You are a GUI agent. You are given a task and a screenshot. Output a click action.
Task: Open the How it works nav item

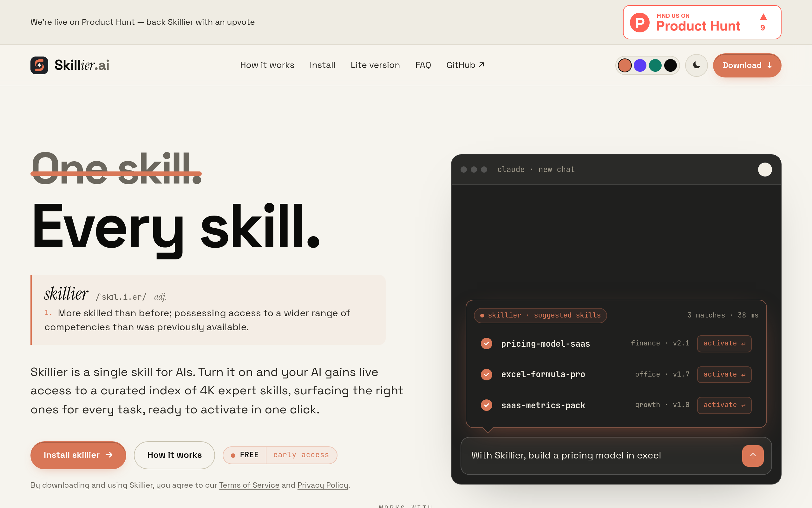[x=267, y=65]
